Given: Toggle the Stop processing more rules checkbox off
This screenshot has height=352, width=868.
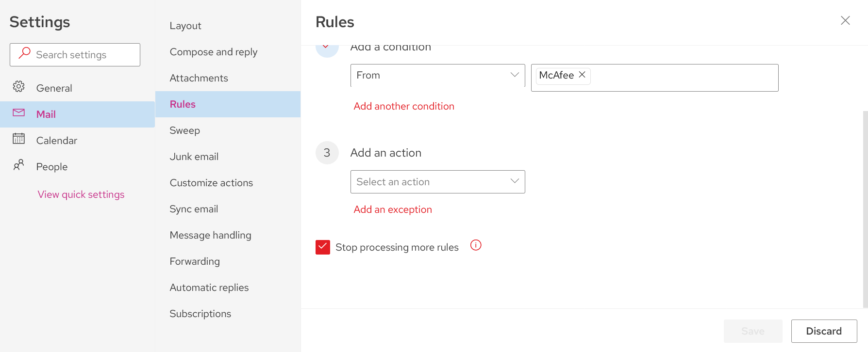Looking at the screenshot, I should coord(323,247).
